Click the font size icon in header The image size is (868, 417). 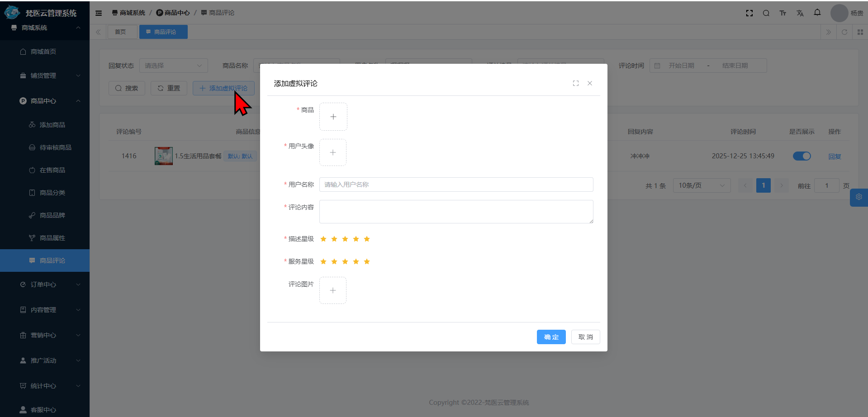pyautogui.click(x=783, y=13)
